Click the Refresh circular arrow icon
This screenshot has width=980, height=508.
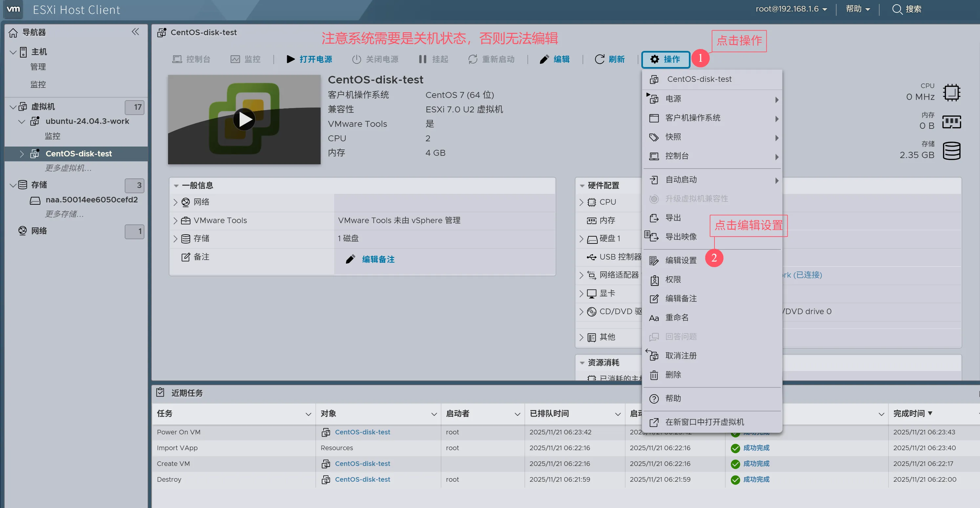[x=599, y=59]
